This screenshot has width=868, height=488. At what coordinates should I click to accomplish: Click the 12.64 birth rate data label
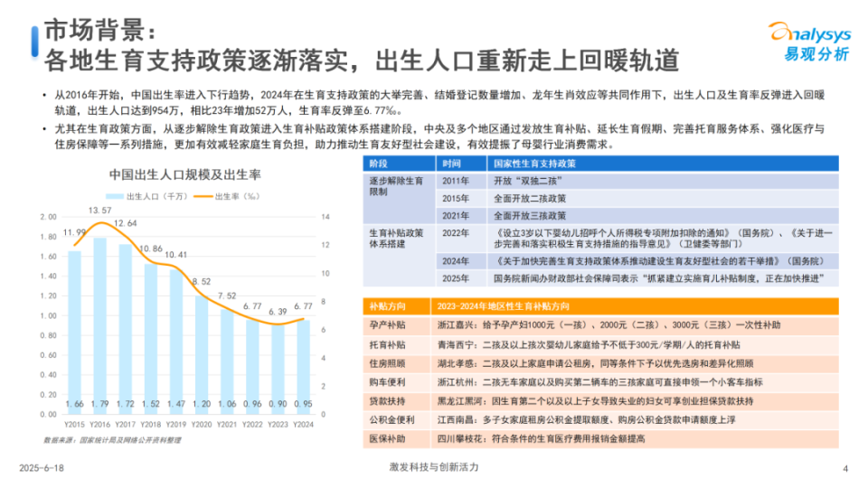pyautogui.click(x=125, y=223)
